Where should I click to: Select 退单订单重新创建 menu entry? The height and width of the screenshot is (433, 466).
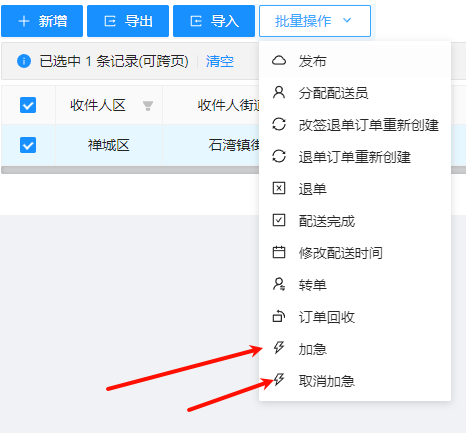(x=355, y=156)
